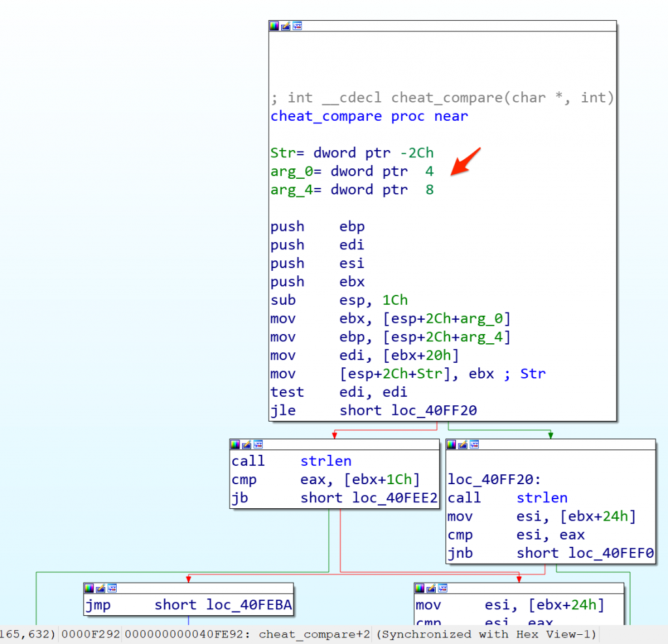This screenshot has height=644, width=668.
Task: Click the rightmost header icon on 'cmp eax, [ebx+1Ch]' block
Action: 258,444
